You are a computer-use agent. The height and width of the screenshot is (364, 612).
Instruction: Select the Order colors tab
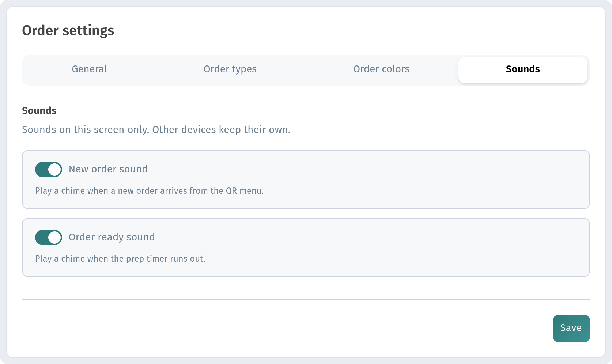[x=381, y=69]
